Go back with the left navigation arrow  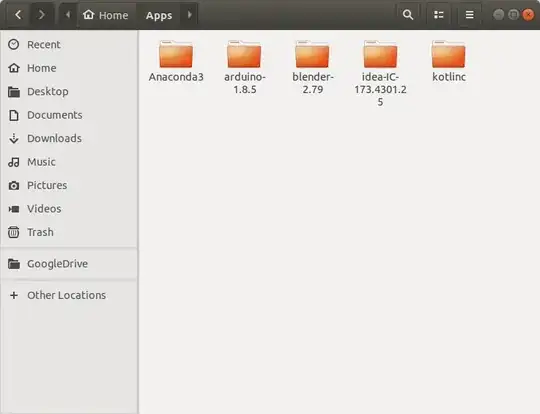pos(18,15)
